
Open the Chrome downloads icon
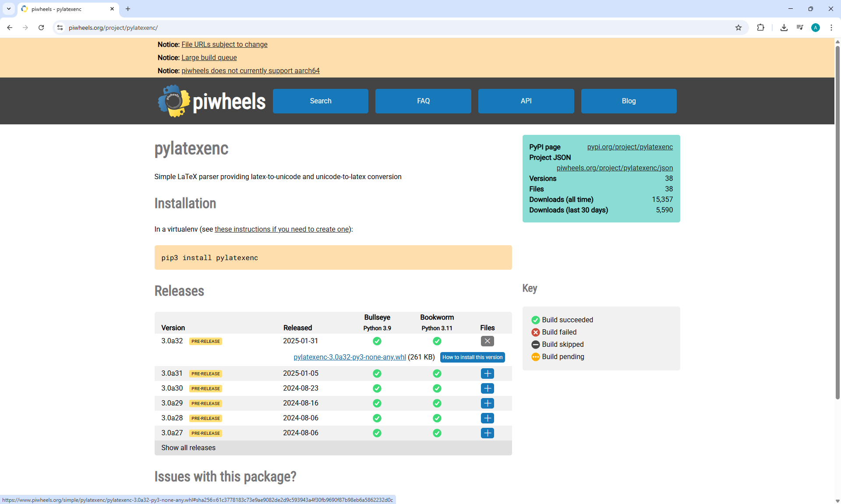pos(784,28)
